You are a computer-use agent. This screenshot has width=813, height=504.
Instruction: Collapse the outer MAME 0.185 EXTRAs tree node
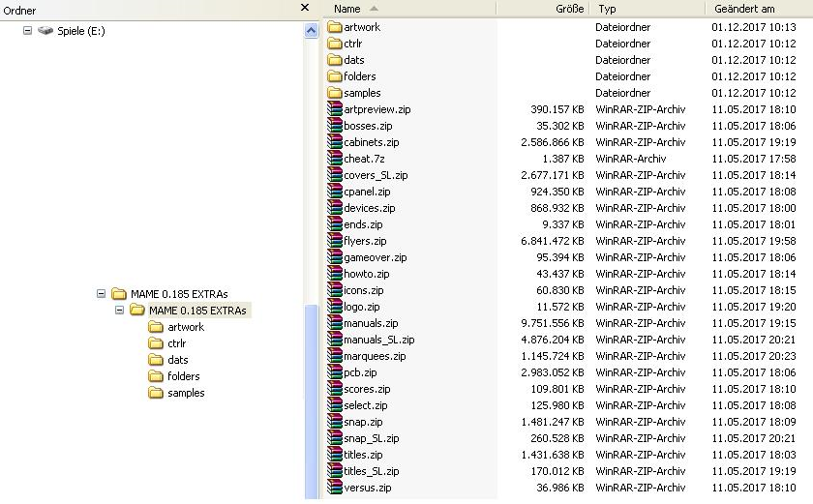tap(101, 294)
